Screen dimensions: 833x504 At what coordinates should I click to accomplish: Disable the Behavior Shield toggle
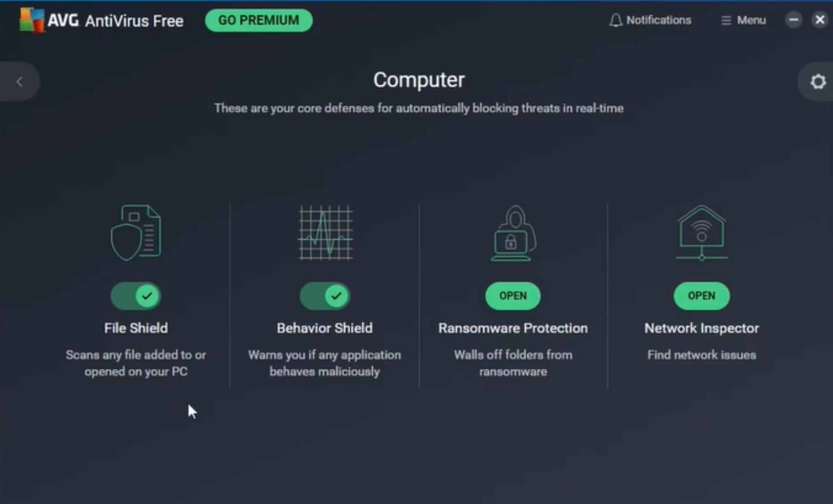[325, 296]
